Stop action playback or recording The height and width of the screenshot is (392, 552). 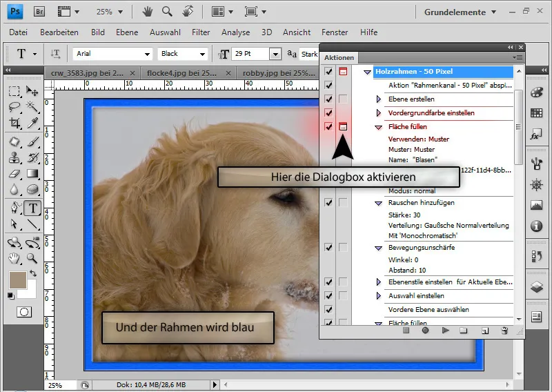click(x=406, y=331)
